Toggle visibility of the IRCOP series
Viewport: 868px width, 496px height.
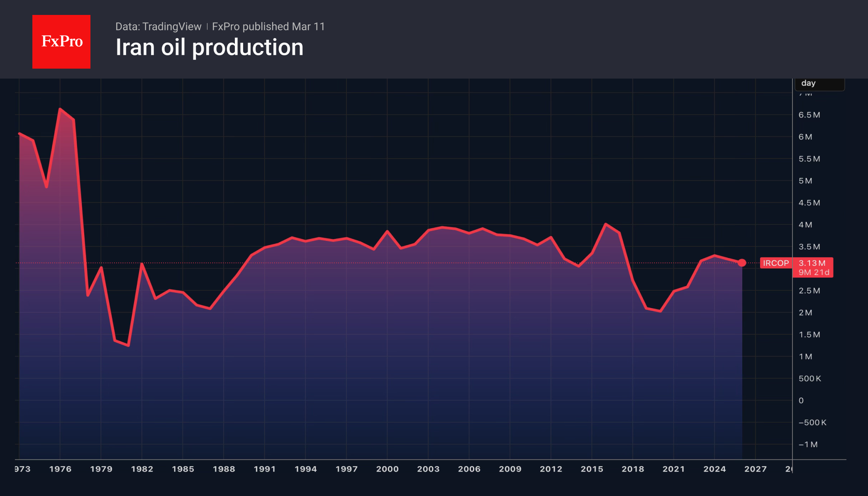775,263
